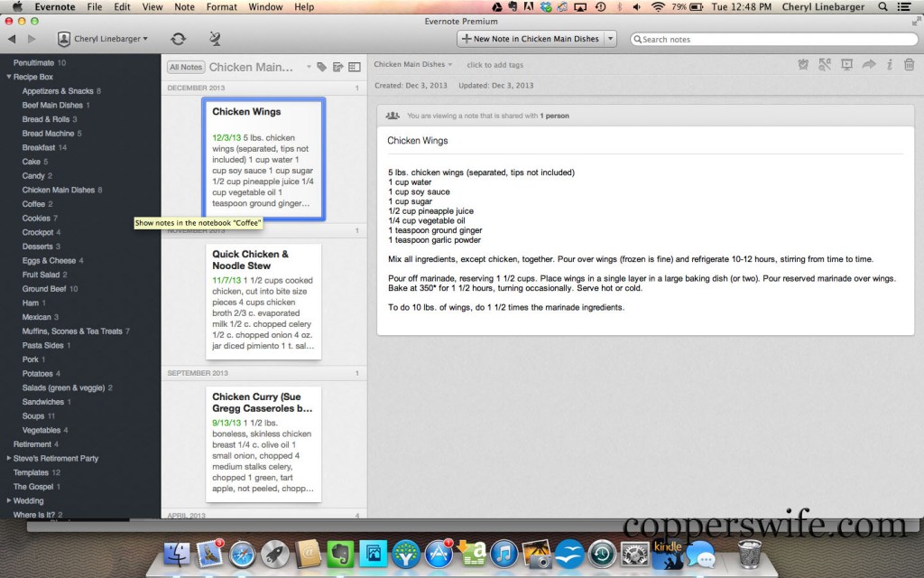Select the Chicken Wings note card
This screenshot has height=578, width=924.
point(263,159)
